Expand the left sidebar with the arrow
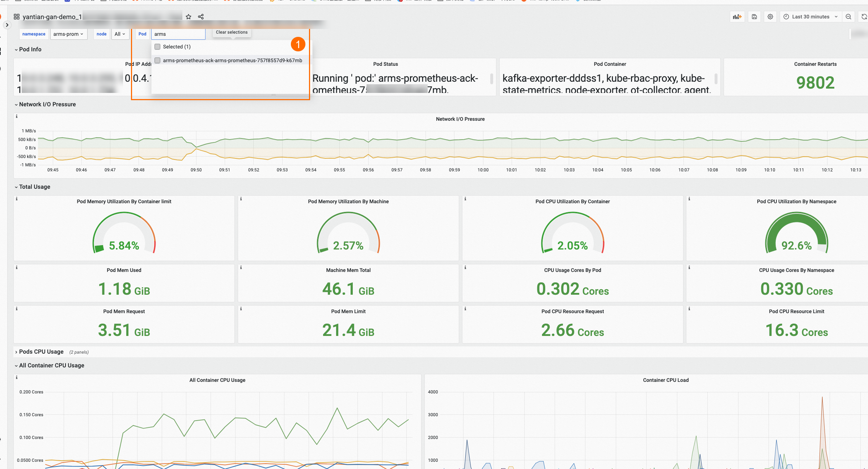 point(7,25)
